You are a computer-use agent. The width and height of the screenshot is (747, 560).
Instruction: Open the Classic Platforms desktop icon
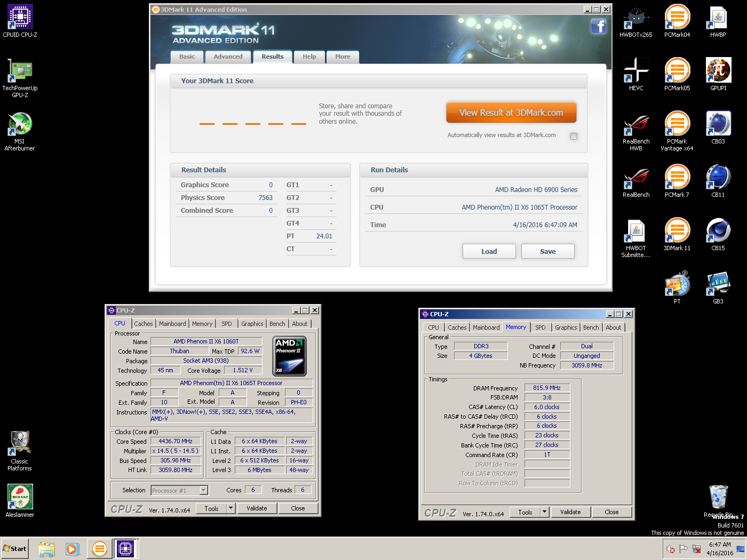pyautogui.click(x=20, y=451)
